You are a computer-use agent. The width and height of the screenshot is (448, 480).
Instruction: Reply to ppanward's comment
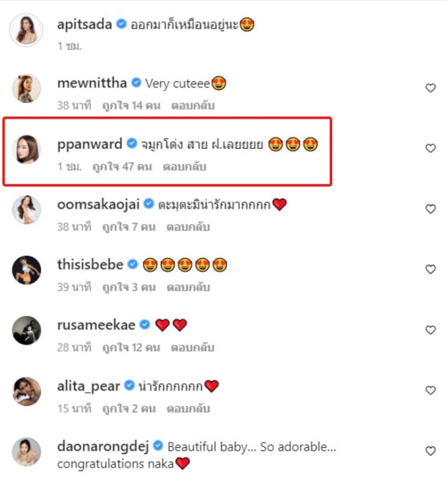(x=184, y=167)
